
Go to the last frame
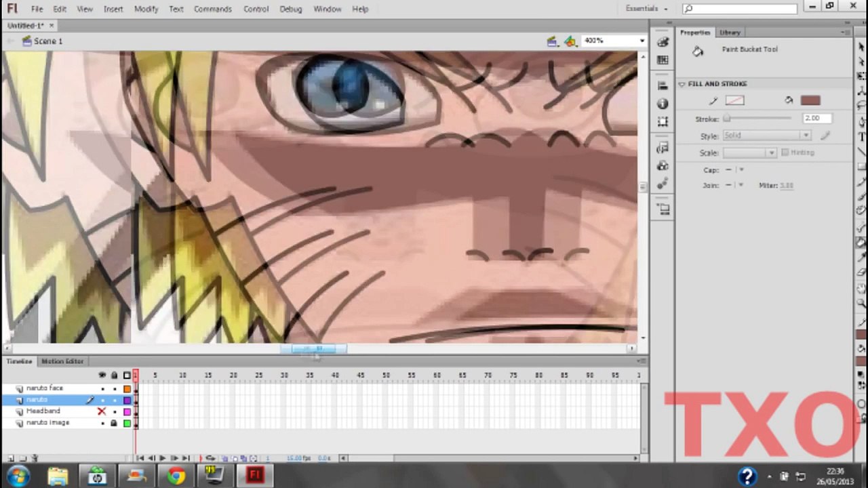[185, 458]
